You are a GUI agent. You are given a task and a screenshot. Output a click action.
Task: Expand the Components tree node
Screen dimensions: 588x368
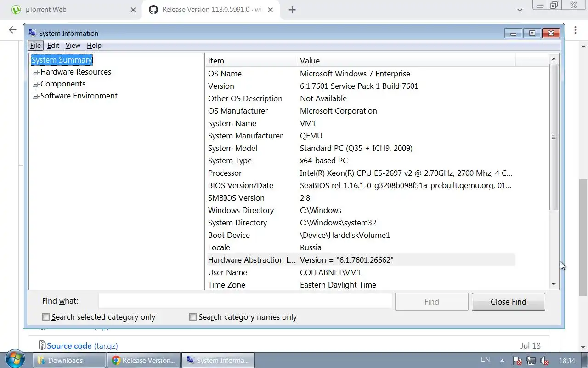pyautogui.click(x=35, y=84)
